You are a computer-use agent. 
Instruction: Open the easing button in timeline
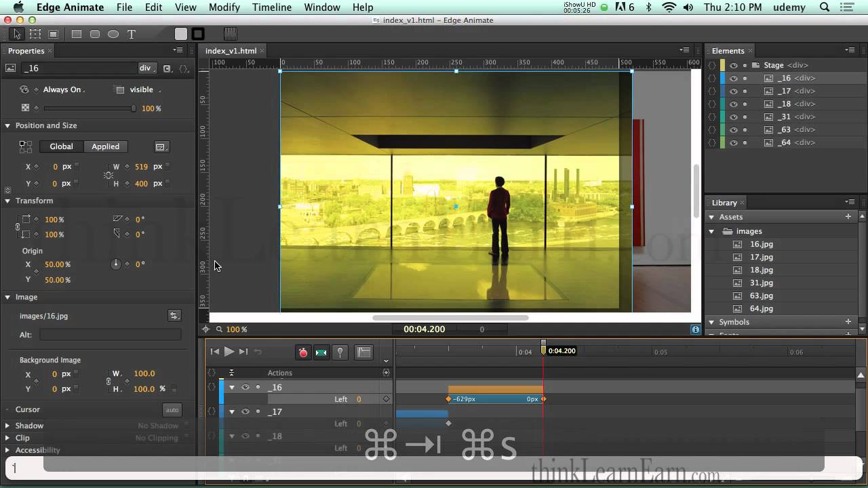[x=364, y=352]
